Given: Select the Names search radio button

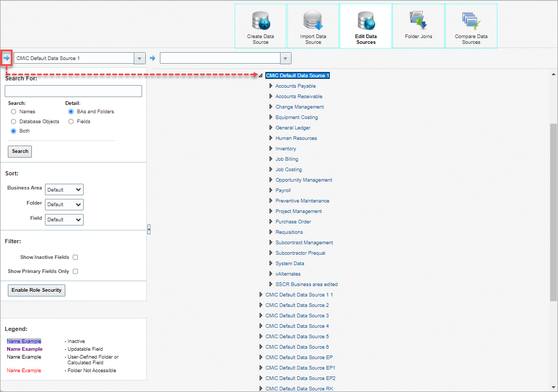Looking at the screenshot, I should point(14,112).
